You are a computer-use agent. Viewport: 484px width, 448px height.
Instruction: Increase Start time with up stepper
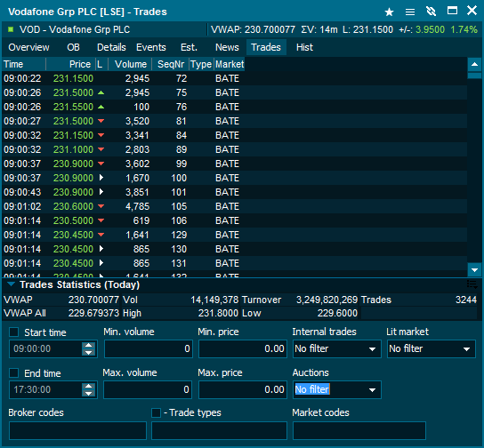click(x=89, y=345)
